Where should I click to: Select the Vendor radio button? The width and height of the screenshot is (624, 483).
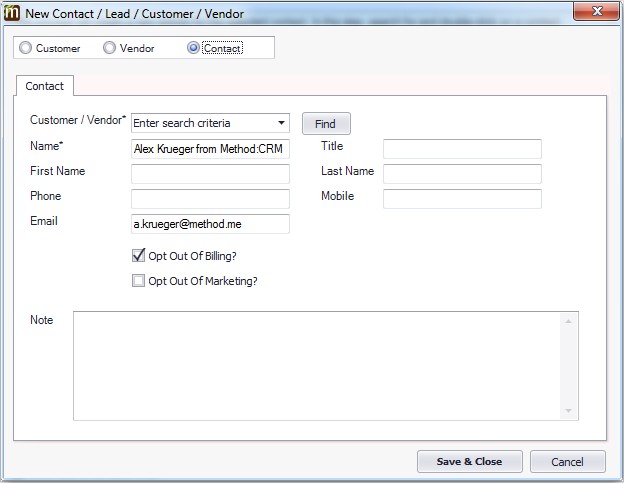pyautogui.click(x=109, y=48)
